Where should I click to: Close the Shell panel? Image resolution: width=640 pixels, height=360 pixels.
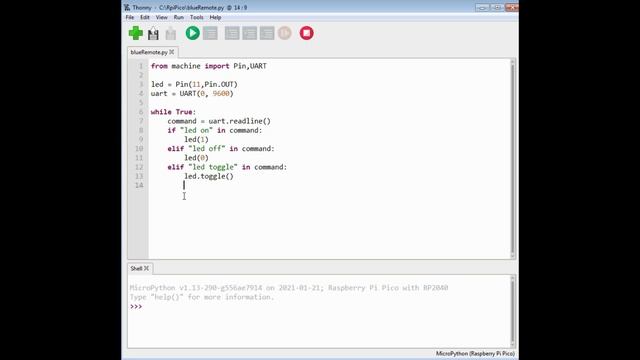[x=147, y=268]
